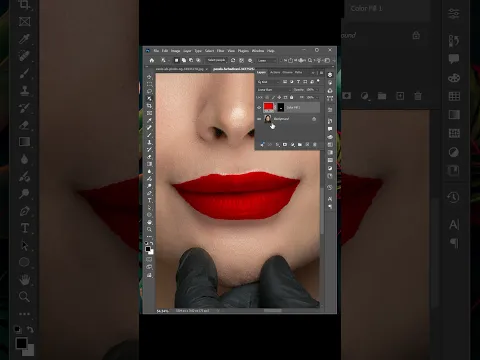Hide the Background layer
Screen dimensions: 480x360
click(259, 119)
